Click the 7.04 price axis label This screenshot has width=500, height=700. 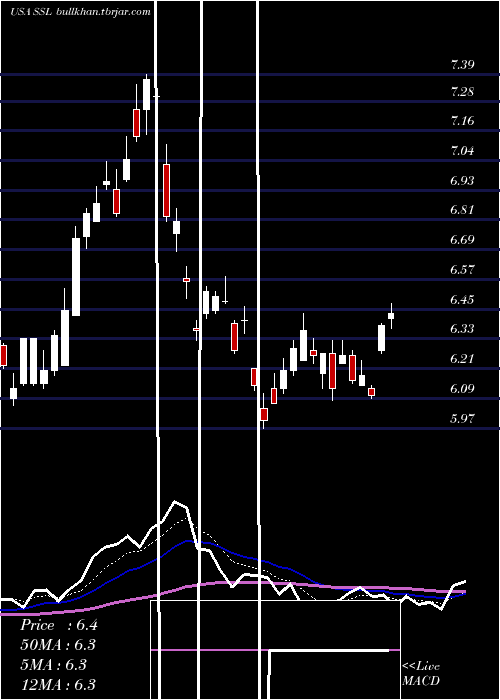pyautogui.click(x=462, y=150)
